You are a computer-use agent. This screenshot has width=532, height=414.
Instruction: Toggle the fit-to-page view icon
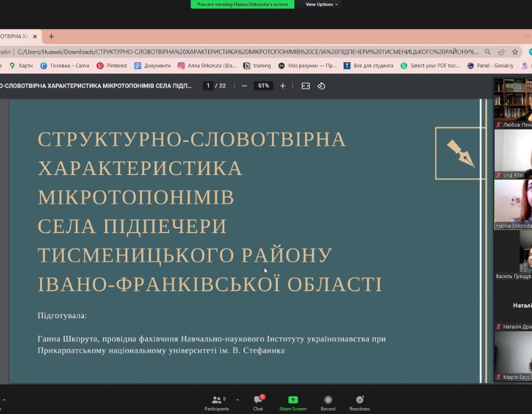tap(304, 86)
